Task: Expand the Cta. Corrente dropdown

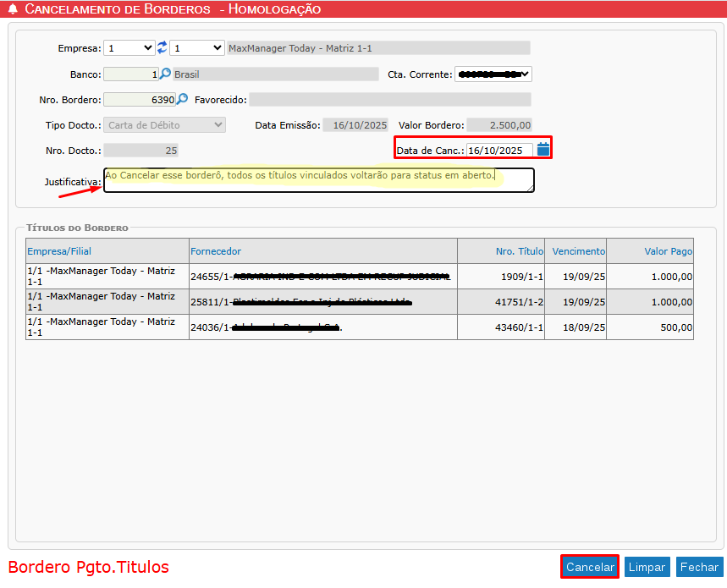Action: tap(493, 74)
